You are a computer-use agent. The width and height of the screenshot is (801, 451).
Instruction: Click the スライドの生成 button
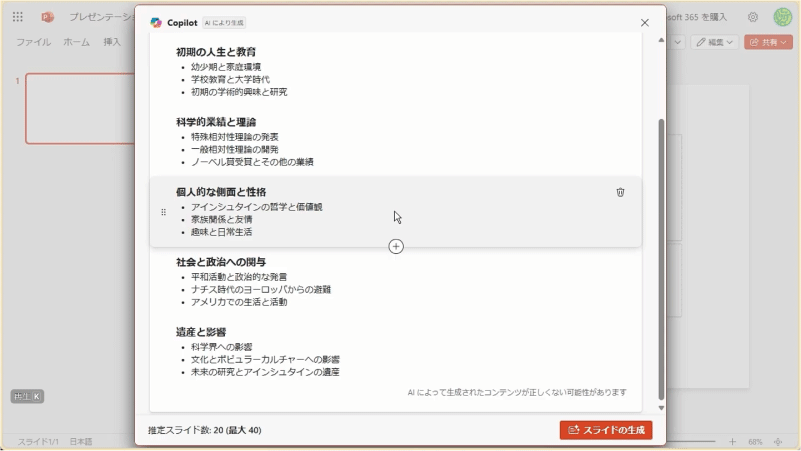pos(606,430)
